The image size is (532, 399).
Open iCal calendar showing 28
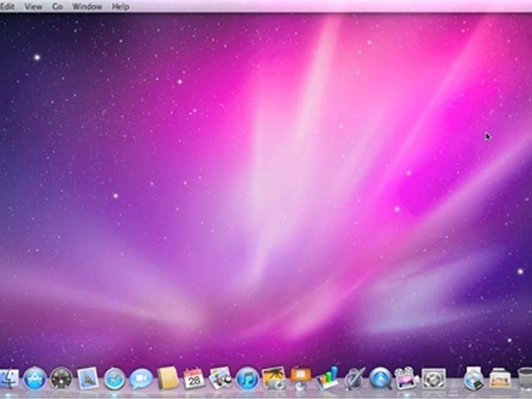194,378
